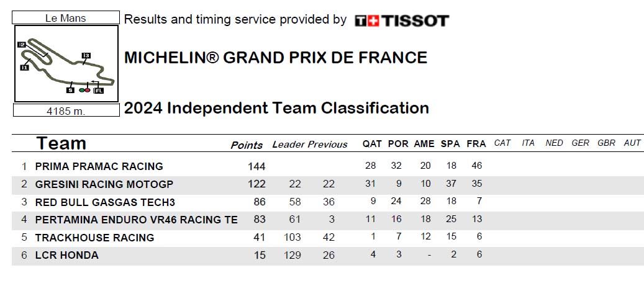Click the green start light marker on track map

coord(82,91)
